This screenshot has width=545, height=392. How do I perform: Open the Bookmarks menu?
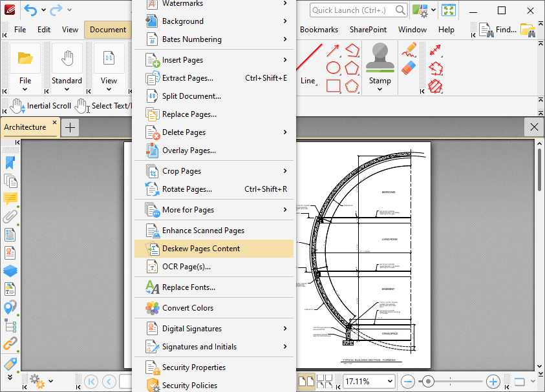tap(319, 30)
